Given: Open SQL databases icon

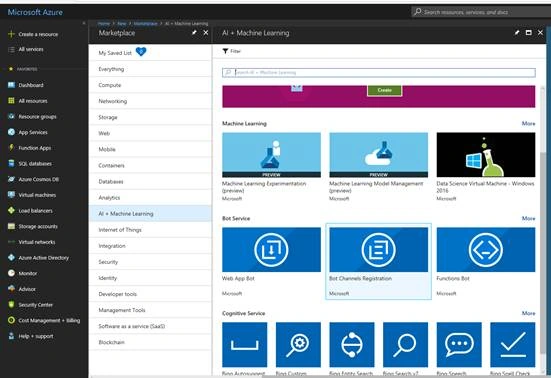Looking at the screenshot, I should pos(11,163).
